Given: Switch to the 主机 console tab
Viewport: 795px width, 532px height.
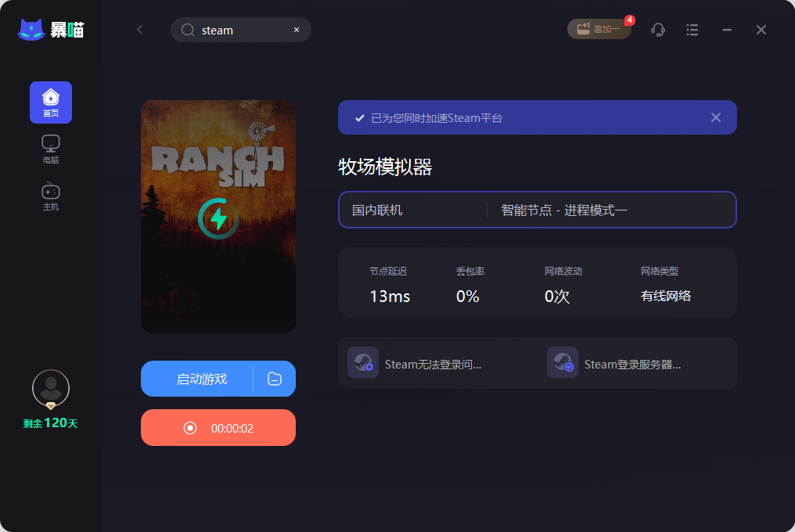Looking at the screenshot, I should pyautogui.click(x=51, y=196).
